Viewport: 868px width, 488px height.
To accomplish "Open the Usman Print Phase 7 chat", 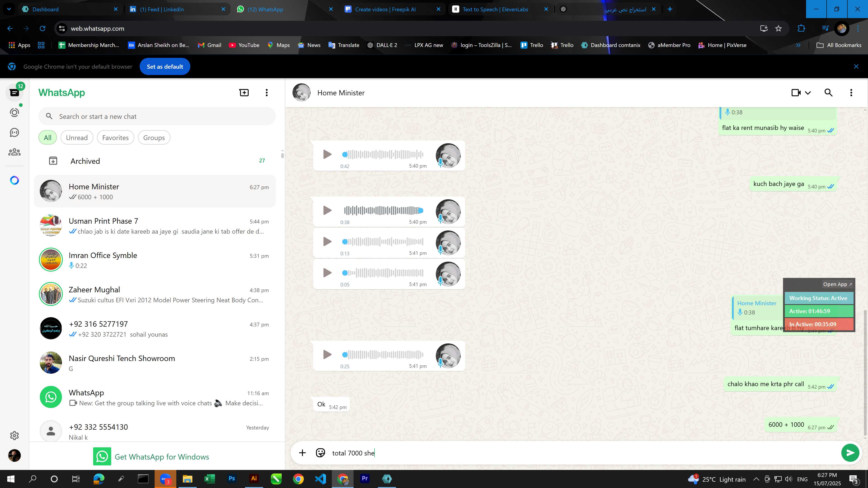I will (155, 226).
